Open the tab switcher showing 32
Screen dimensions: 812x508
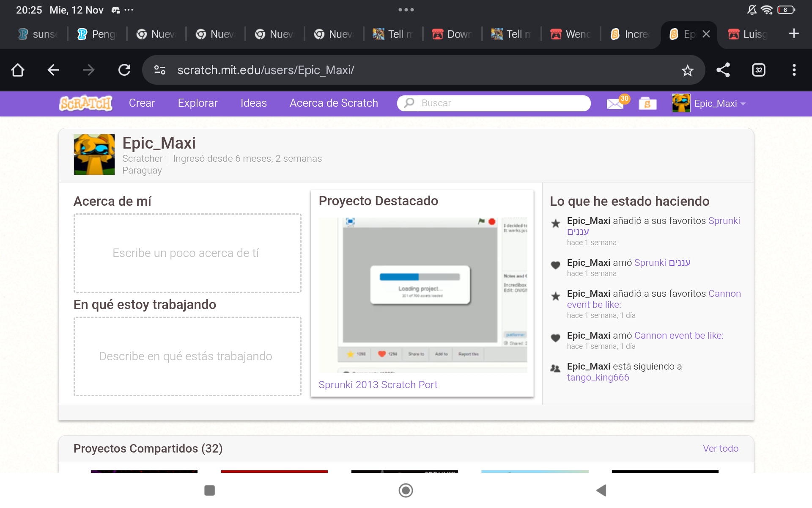759,70
